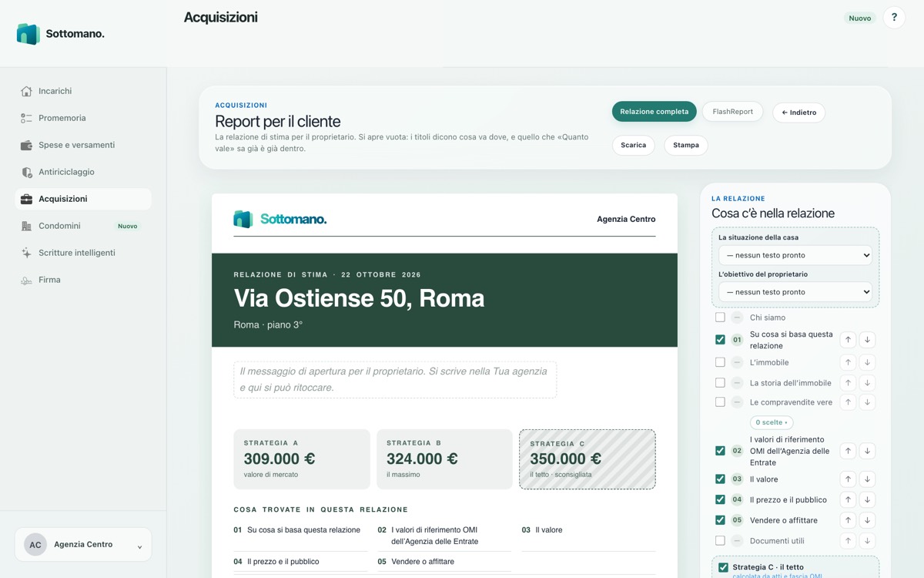This screenshot has height=578, width=924.
Task: Open the Antiriciclaggio shield icon
Action: pos(26,172)
